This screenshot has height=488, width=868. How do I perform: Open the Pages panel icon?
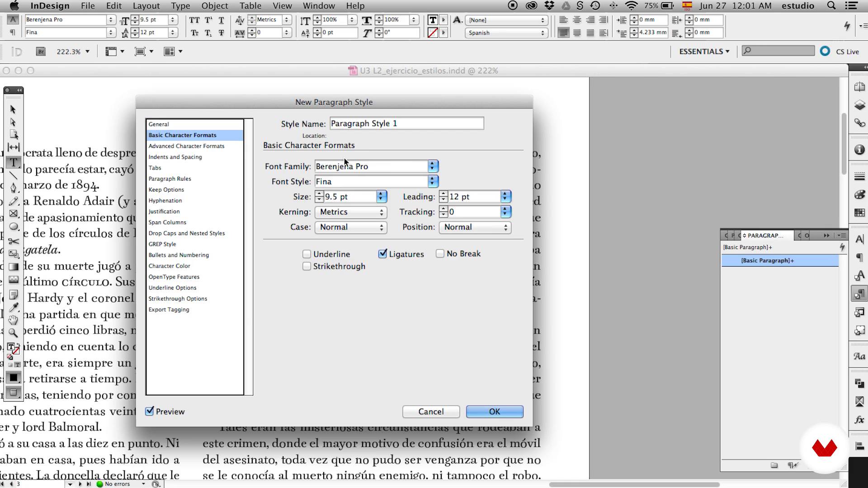click(859, 87)
